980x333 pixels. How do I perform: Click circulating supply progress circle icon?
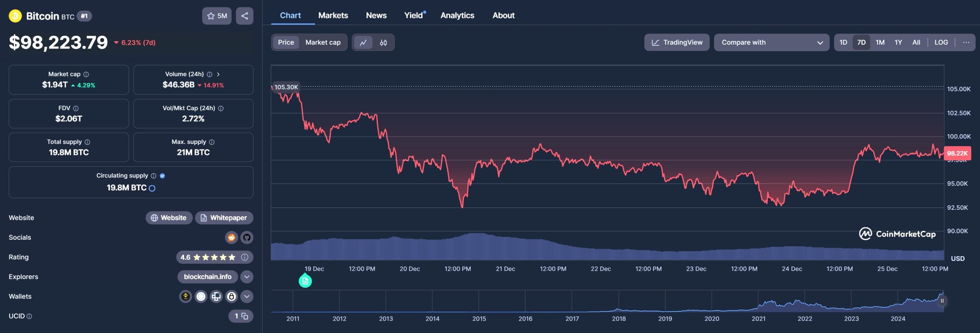152,188
